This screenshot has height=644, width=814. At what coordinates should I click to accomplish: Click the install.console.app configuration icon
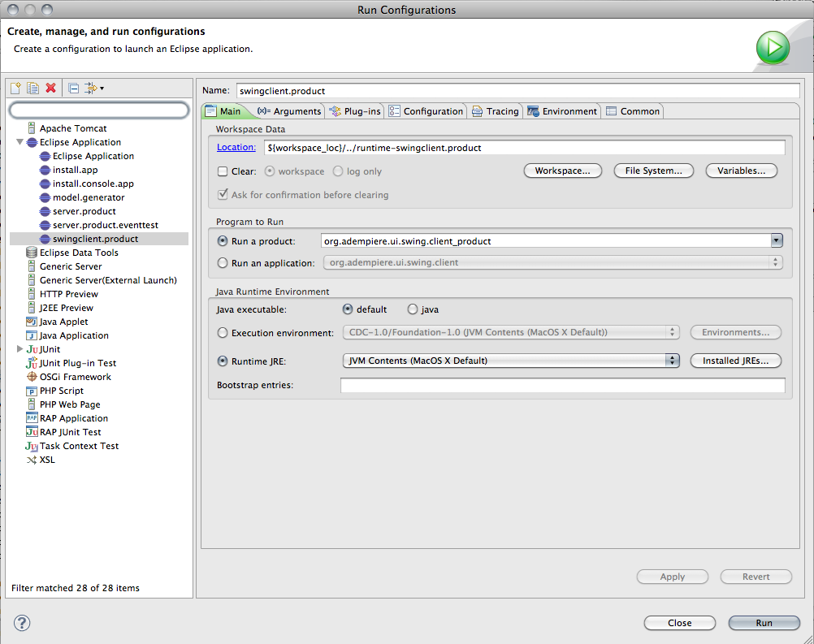coord(45,184)
